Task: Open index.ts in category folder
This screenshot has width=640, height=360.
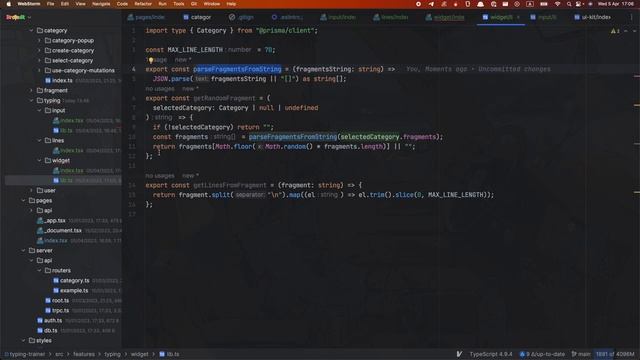Action: [62, 80]
